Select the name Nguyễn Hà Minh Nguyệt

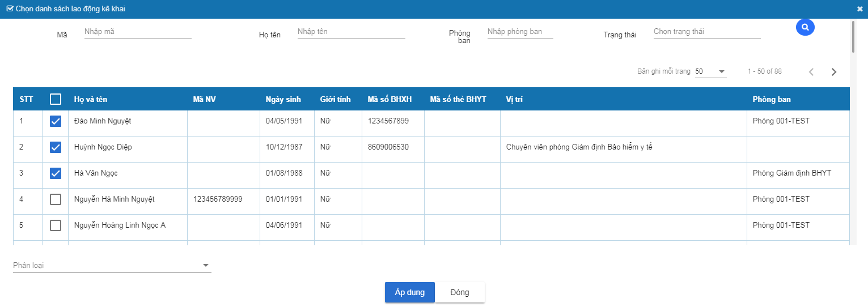[x=115, y=199]
